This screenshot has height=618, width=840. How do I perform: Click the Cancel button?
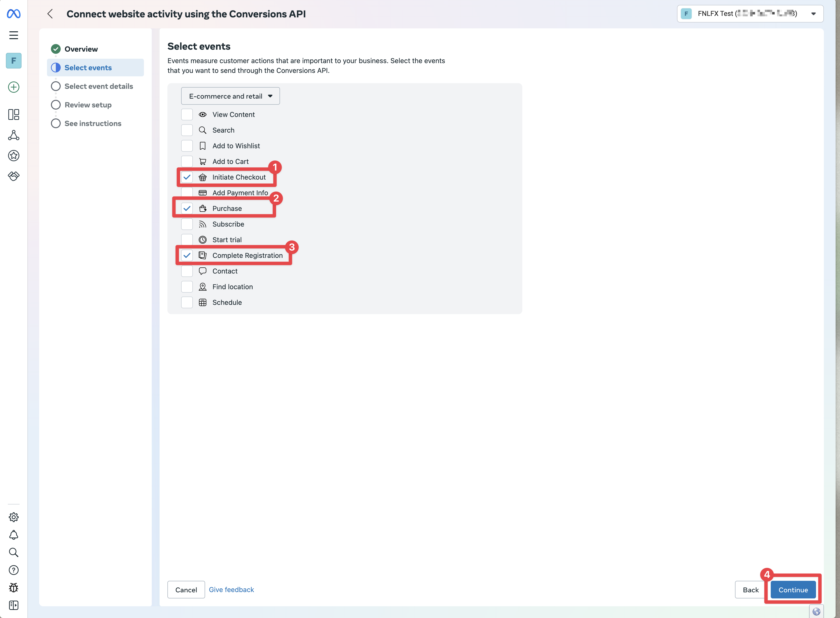click(x=186, y=590)
